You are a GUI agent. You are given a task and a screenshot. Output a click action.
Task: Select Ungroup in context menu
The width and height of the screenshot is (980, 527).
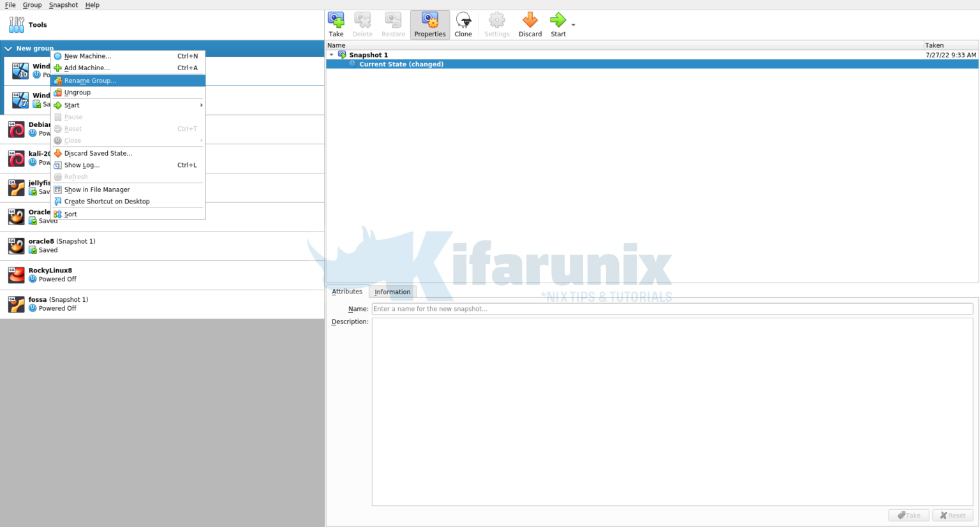[128, 93]
